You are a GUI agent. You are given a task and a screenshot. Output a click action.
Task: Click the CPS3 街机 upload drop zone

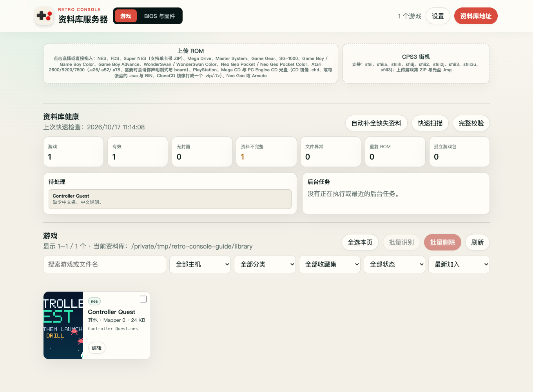[416, 63]
